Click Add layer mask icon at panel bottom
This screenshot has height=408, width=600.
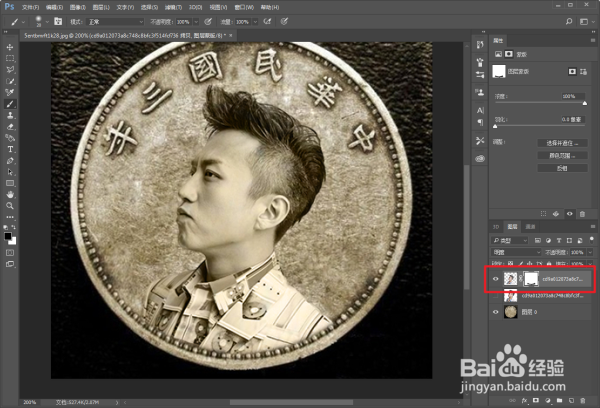536,400
